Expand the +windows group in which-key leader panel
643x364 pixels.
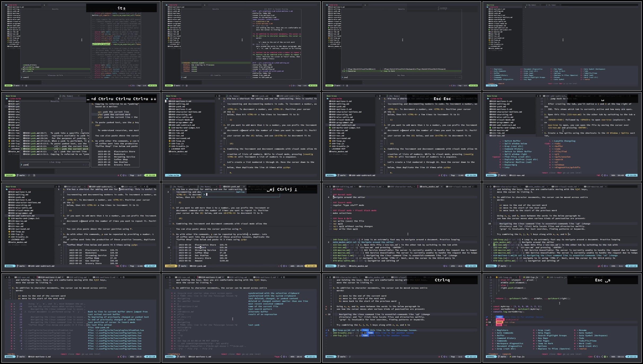(x=559, y=165)
